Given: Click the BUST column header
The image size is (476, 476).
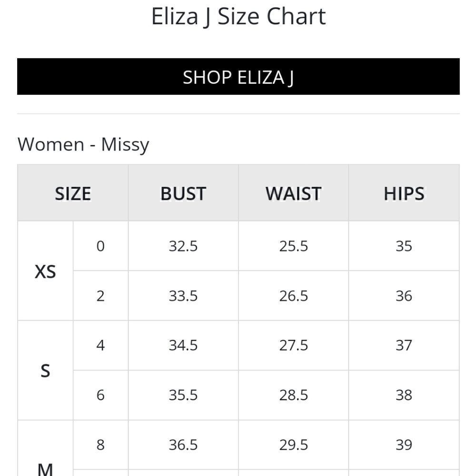Looking at the screenshot, I should (x=183, y=193).
